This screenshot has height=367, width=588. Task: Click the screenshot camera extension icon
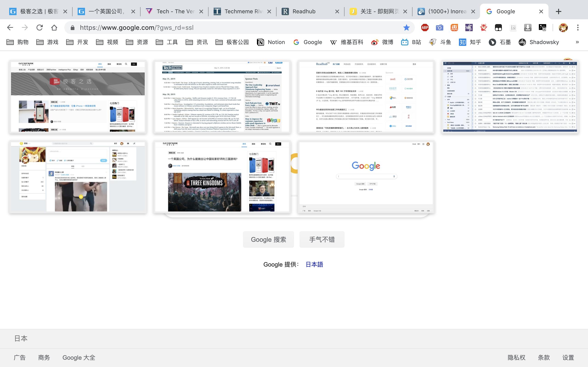tap(440, 28)
